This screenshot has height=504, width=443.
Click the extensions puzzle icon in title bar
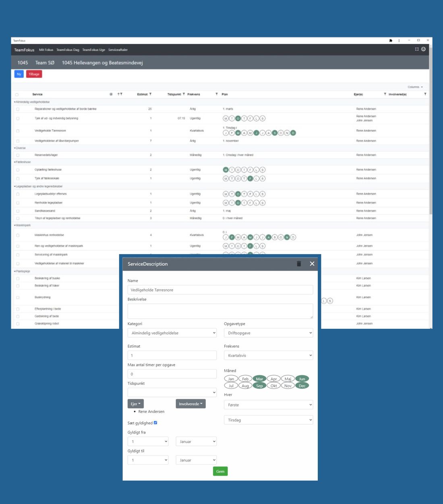tap(391, 40)
